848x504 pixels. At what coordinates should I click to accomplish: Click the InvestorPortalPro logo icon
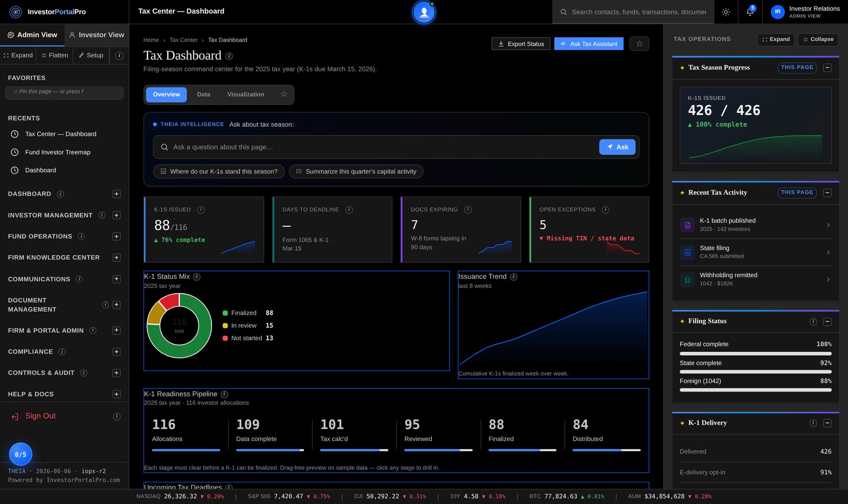tap(15, 12)
